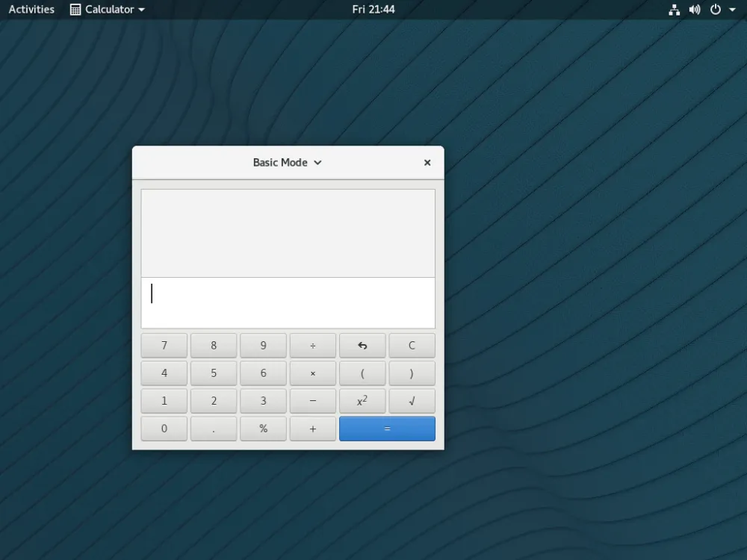
Task: Expand the power menu chevron
Action: [x=733, y=10]
